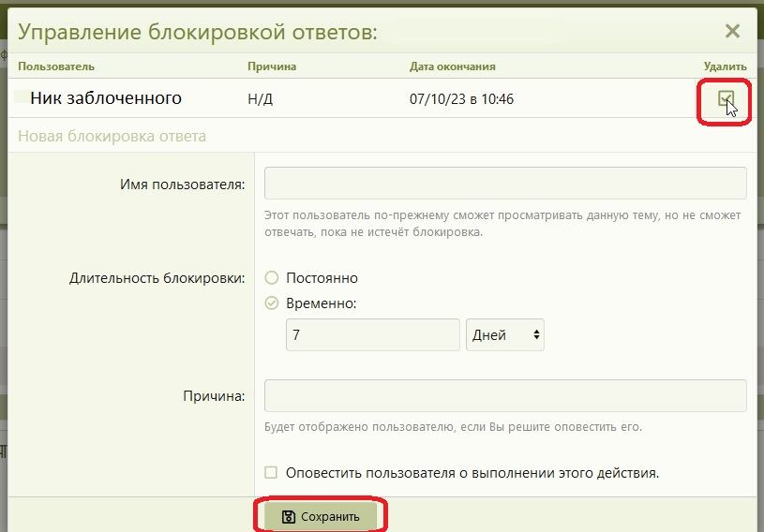This screenshot has height=532, width=764.
Task: Click the Дата окончания column header
Action: 453,66
